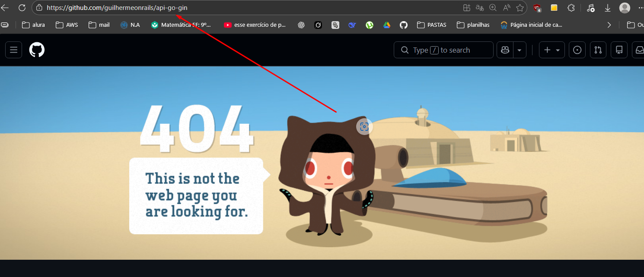Open the uTorrent bookmark icon
644x277 pixels.
click(370, 25)
